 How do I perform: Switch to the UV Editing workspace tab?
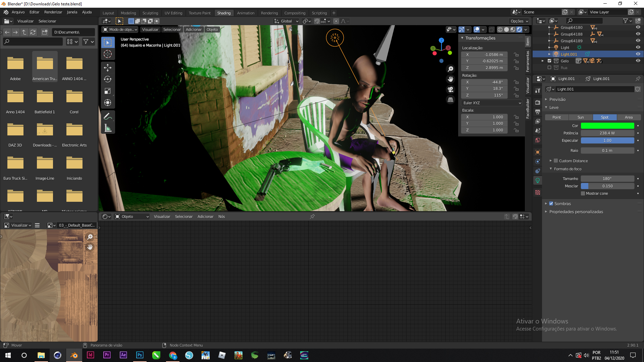coord(173,13)
